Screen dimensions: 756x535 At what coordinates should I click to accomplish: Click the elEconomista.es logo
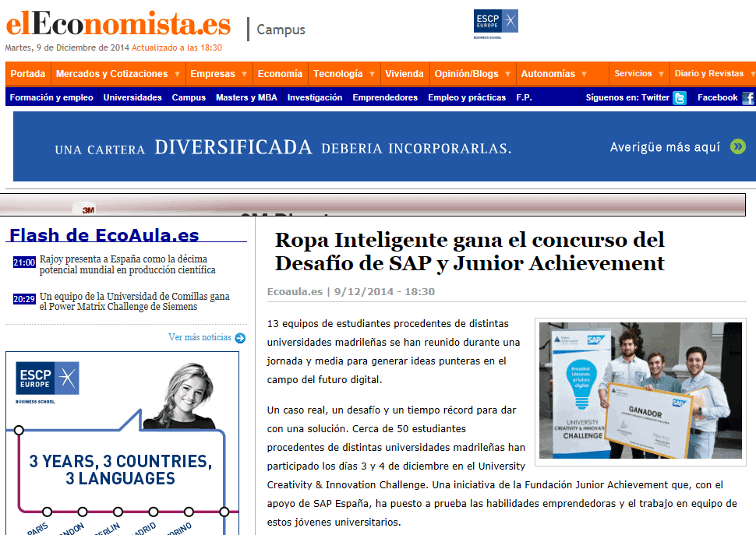pos(118,24)
